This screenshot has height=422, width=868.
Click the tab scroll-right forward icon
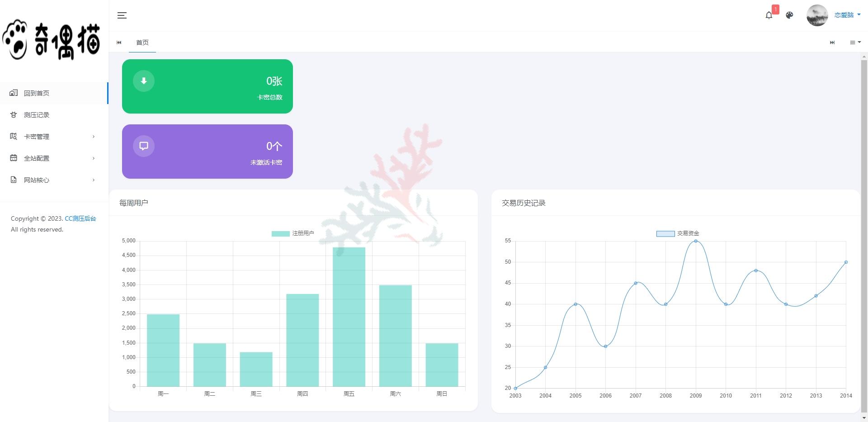(832, 43)
